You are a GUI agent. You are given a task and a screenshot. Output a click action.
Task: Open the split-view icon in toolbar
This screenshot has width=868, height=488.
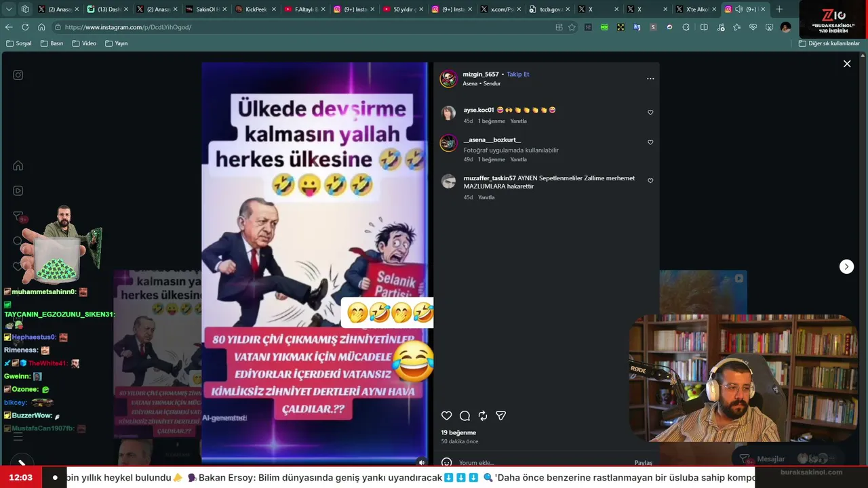point(704,27)
